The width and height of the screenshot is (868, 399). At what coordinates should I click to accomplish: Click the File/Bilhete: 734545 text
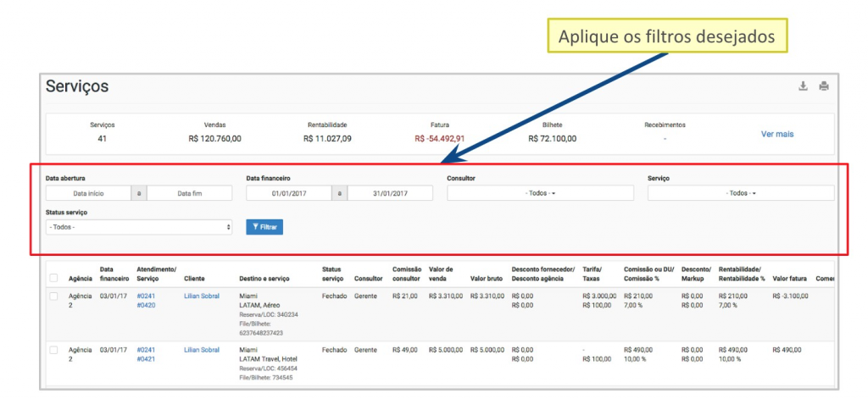tap(265, 378)
